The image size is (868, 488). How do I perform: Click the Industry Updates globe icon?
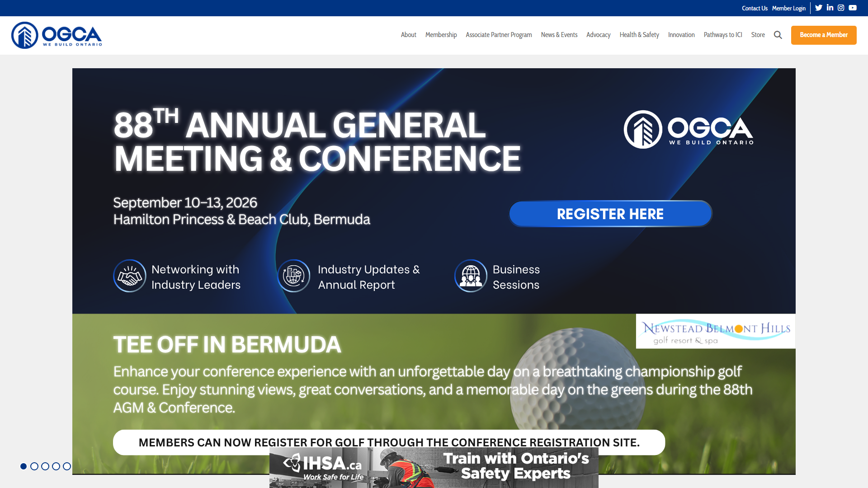[294, 276]
